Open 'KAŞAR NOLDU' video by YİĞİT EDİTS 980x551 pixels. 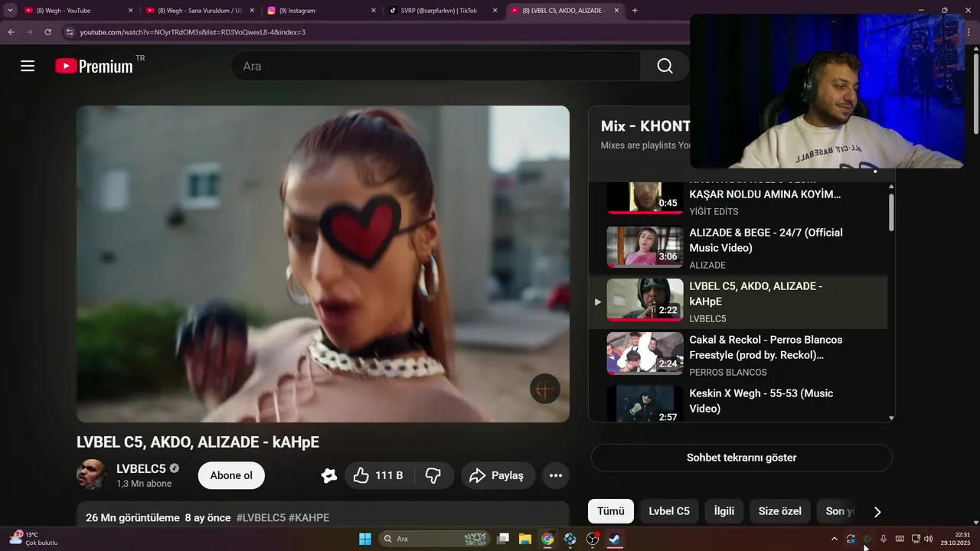click(x=738, y=197)
